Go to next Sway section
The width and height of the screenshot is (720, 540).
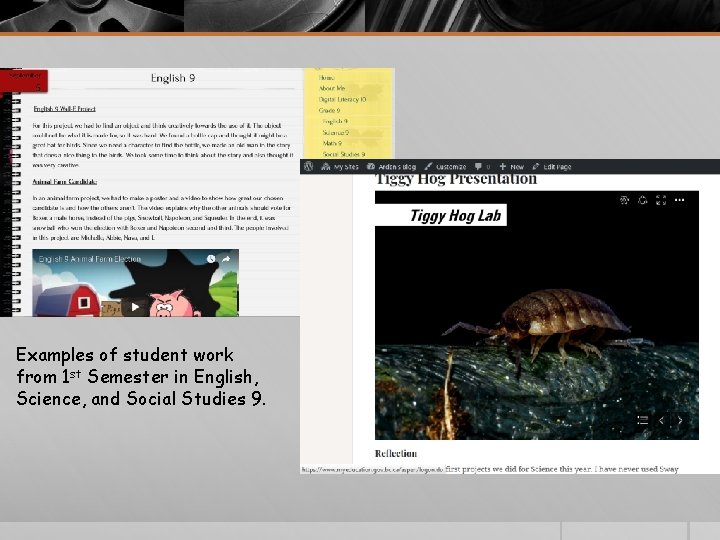point(680,420)
